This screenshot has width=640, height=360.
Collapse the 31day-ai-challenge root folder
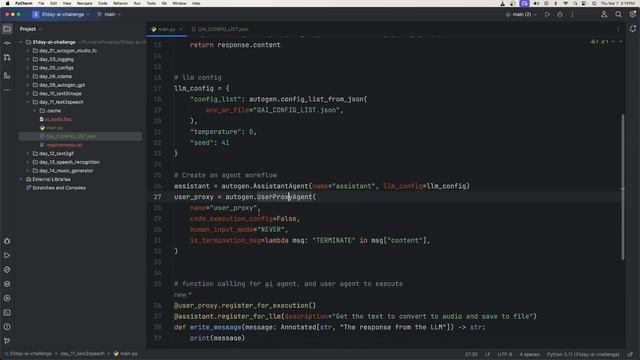[x=21, y=42]
